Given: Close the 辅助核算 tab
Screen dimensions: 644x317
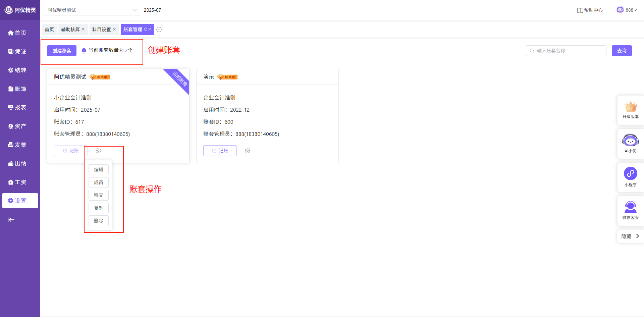Looking at the screenshot, I should point(83,29).
